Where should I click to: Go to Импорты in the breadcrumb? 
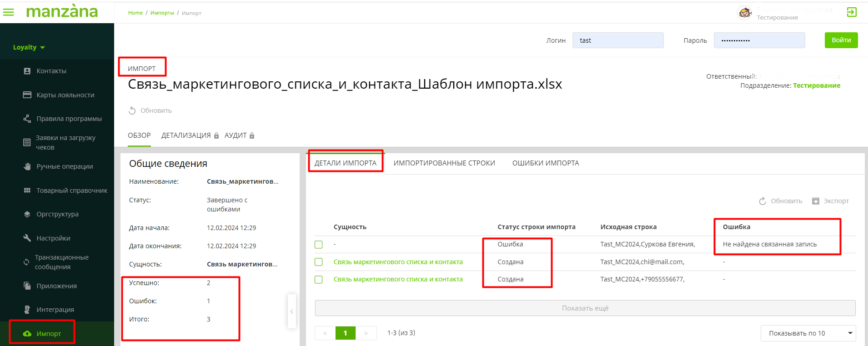tap(162, 13)
